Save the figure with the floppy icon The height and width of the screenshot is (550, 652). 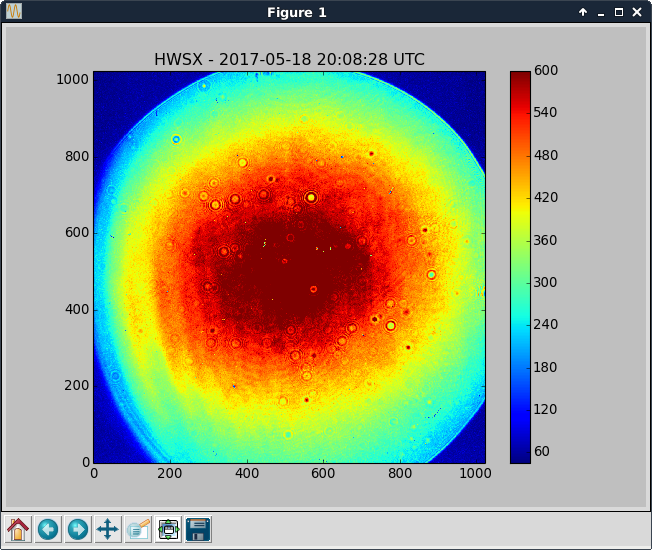pos(198,529)
